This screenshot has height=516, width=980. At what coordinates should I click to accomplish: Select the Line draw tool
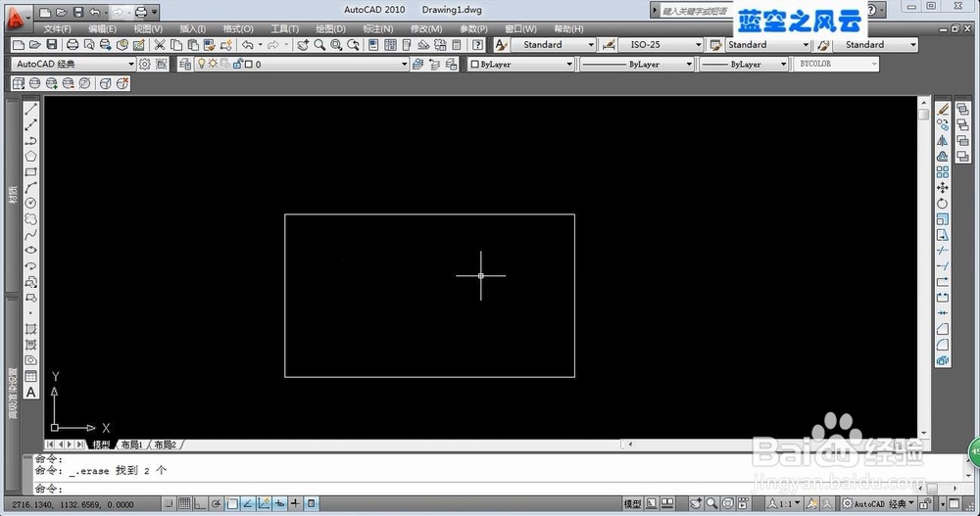click(30, 110)
